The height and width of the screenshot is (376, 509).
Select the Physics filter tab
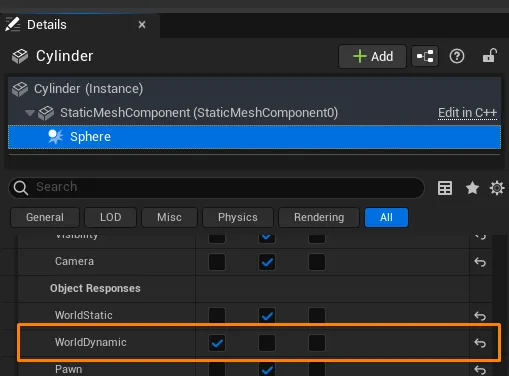(x=238, y=218)
